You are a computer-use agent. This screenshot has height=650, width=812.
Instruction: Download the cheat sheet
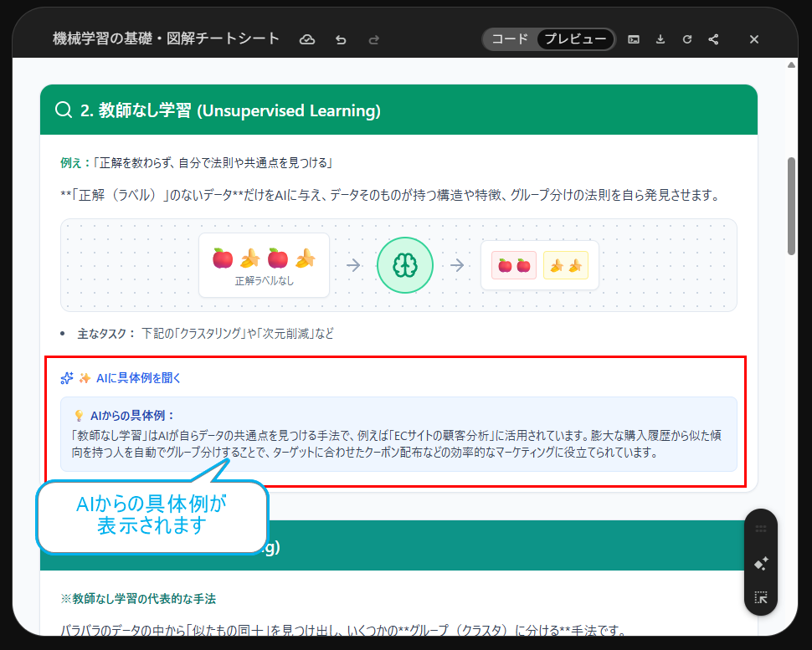(660, 39)
